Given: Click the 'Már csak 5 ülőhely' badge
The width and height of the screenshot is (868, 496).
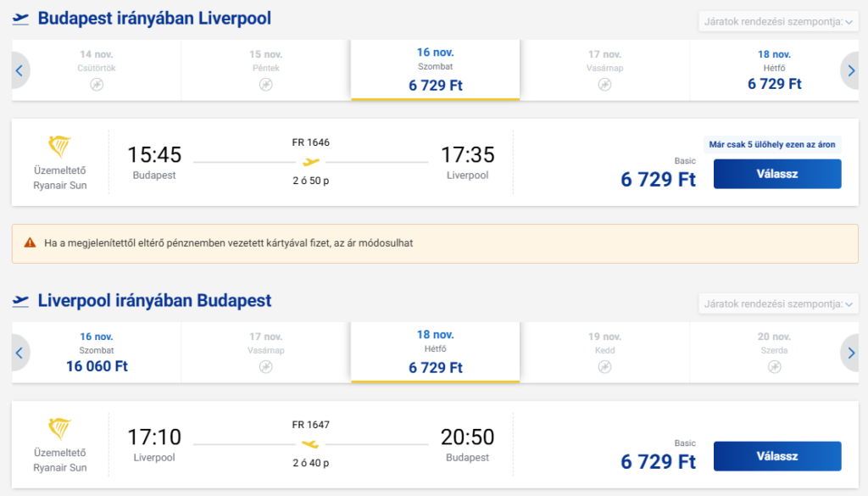Looking at the screenshot, I should click(772, 144).
